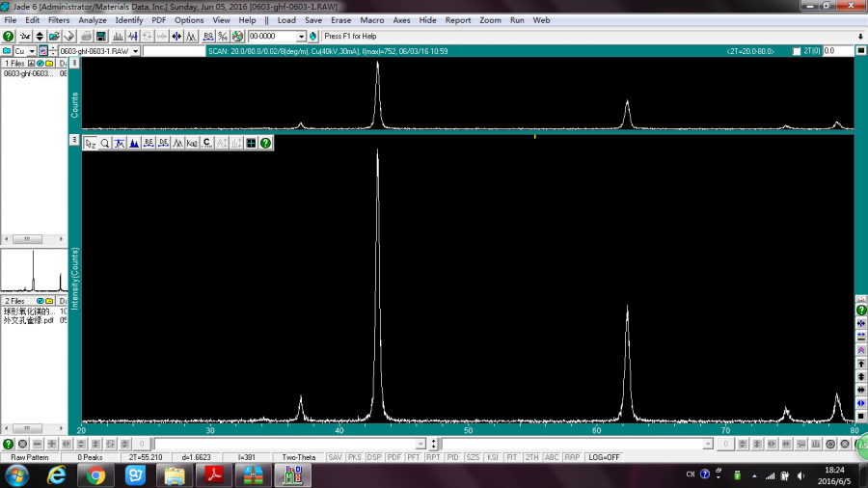Toggle the 2T(0) checkbox
This screenshot has height=488, width=868.
[796, 51]
